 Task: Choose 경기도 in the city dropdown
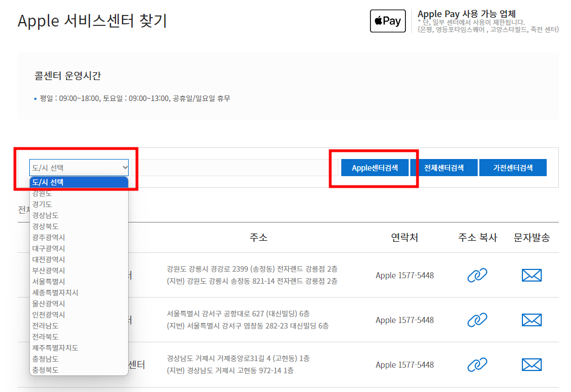[43, 204]
